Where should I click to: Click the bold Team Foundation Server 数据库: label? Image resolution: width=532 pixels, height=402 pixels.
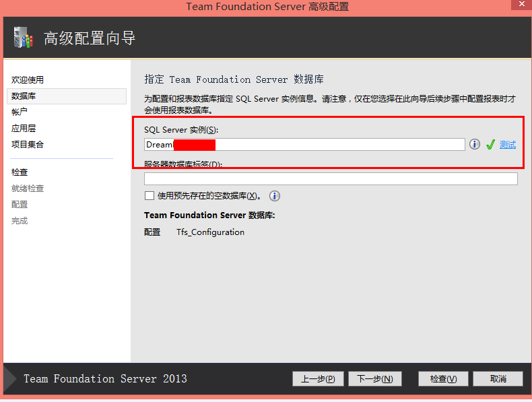point(209,215)
